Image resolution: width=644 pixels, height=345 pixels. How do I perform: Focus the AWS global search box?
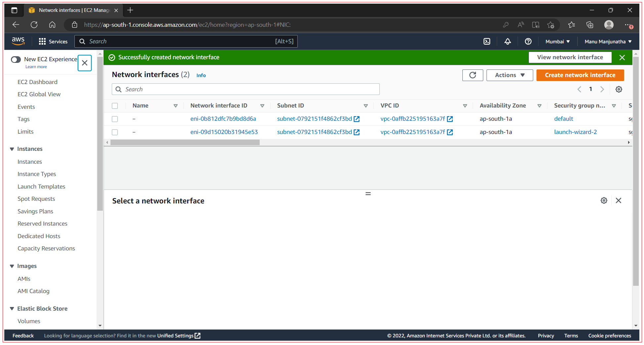click(x=186, y=41)
